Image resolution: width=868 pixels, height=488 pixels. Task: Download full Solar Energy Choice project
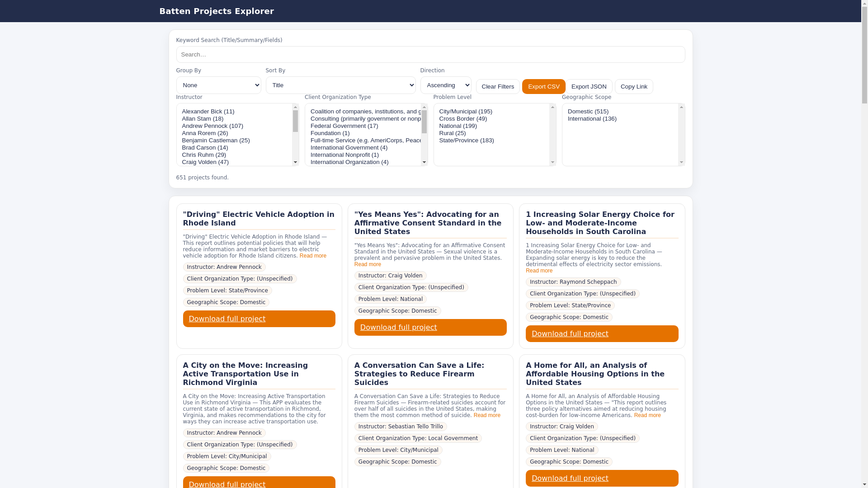(602, 333)
